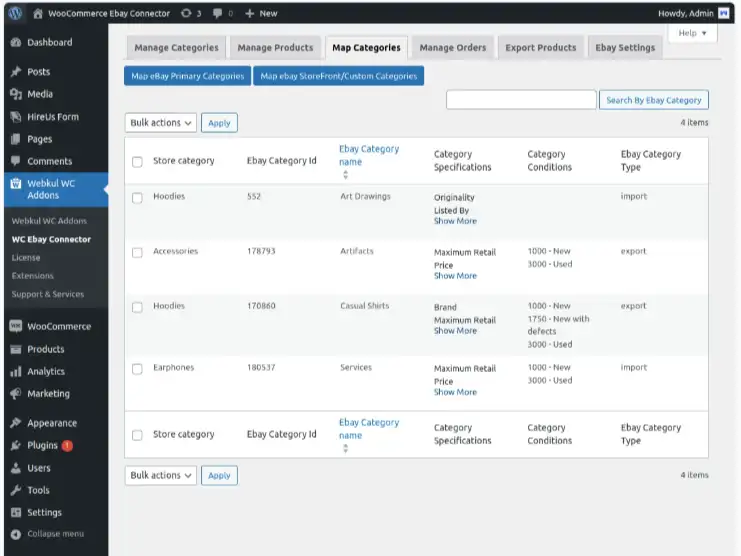
Task: Click the Media library icon in sidebar
Action: click(15, 94)
